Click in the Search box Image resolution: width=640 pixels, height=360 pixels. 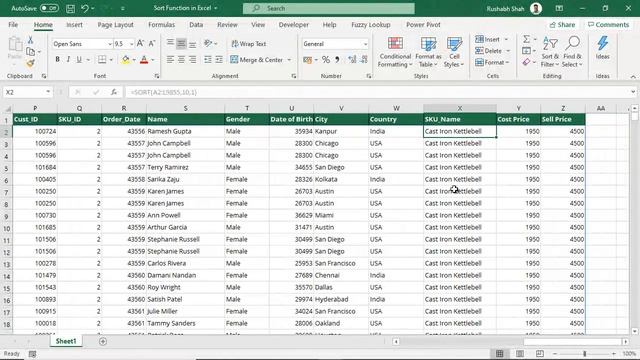coord(329,8)
